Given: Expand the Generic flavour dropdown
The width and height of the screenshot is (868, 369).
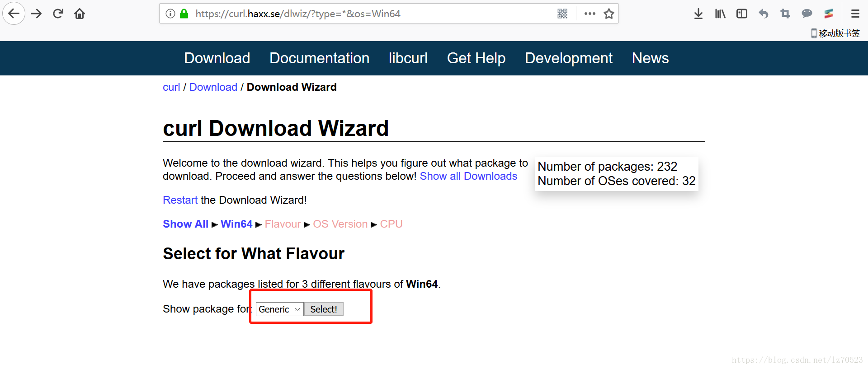Looking at the screenshot, I should (x=279, y=309).
